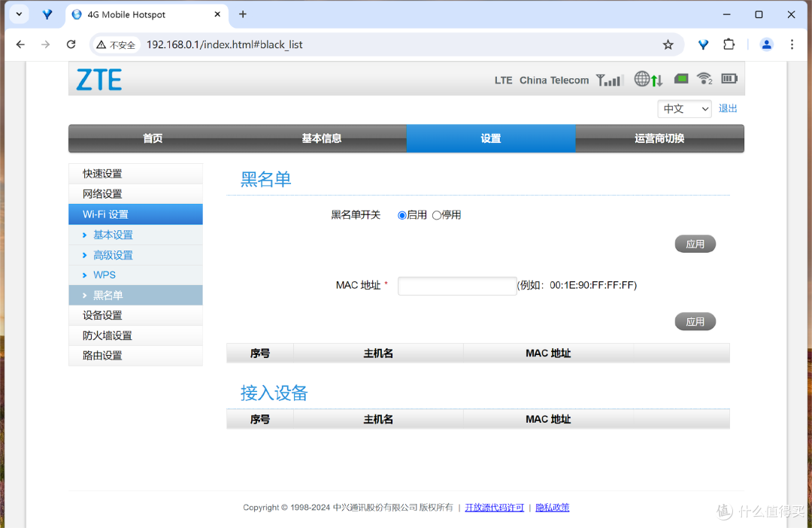
Task: Reload the page with the refresh icon
Action: click(x=71, y=44)
